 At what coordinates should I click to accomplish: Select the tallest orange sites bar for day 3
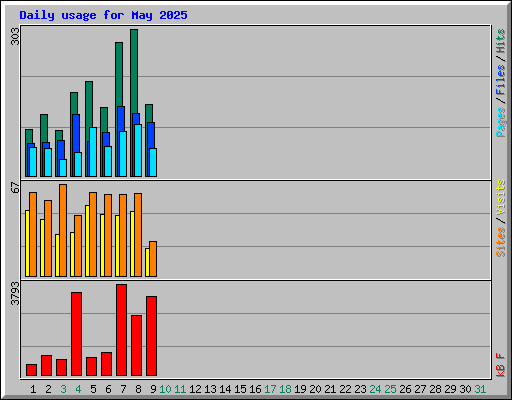[x=63, y=230]
